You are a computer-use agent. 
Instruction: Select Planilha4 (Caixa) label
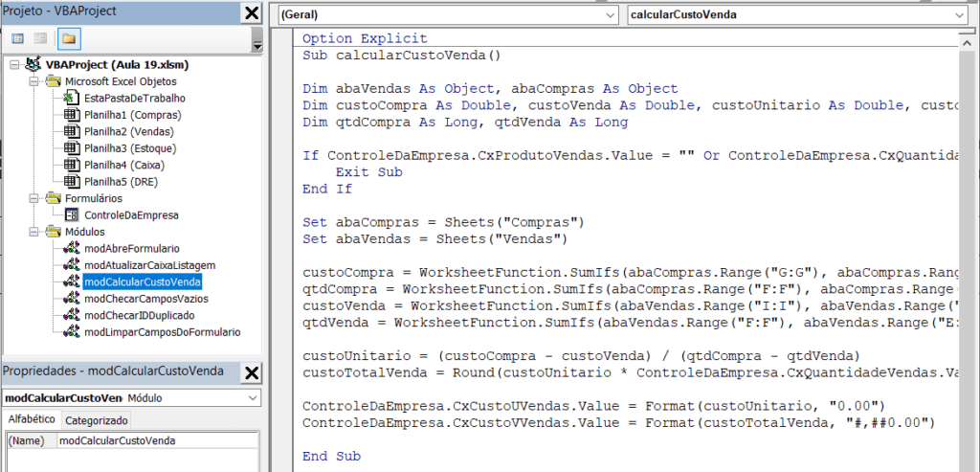(124, 165)
